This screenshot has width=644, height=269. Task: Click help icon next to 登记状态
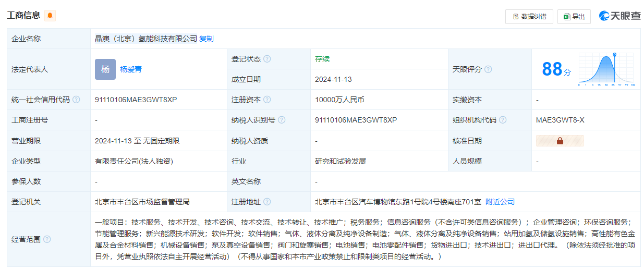(x=267, y=59)
